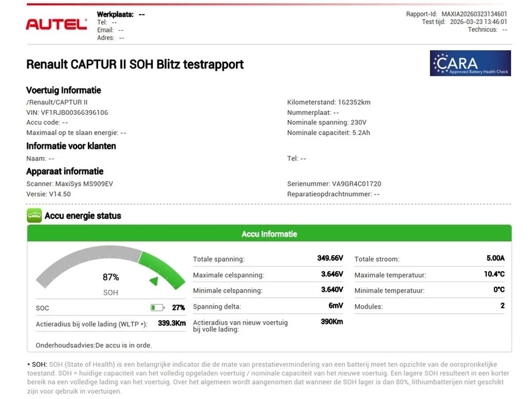This screenshot has height=399, width=532.
Task: Click the CARA Approved Battery Health Check badge
Action: coord(470,63)
